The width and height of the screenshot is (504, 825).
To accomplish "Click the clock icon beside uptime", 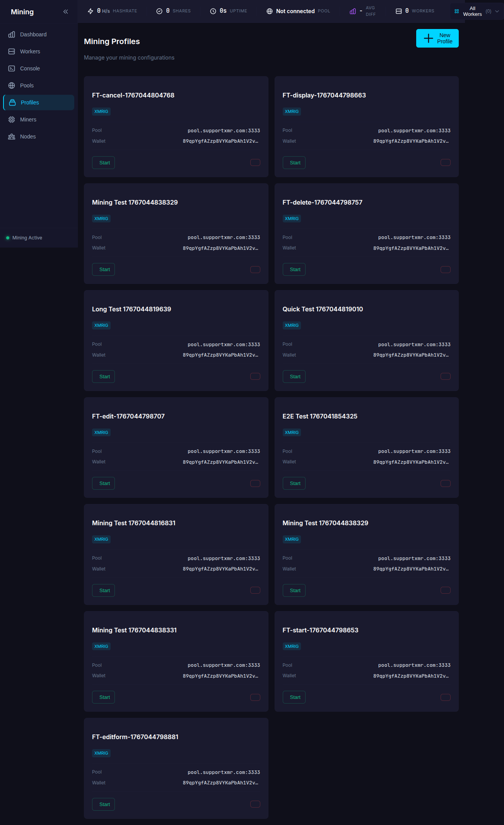I will click(213, 11).
